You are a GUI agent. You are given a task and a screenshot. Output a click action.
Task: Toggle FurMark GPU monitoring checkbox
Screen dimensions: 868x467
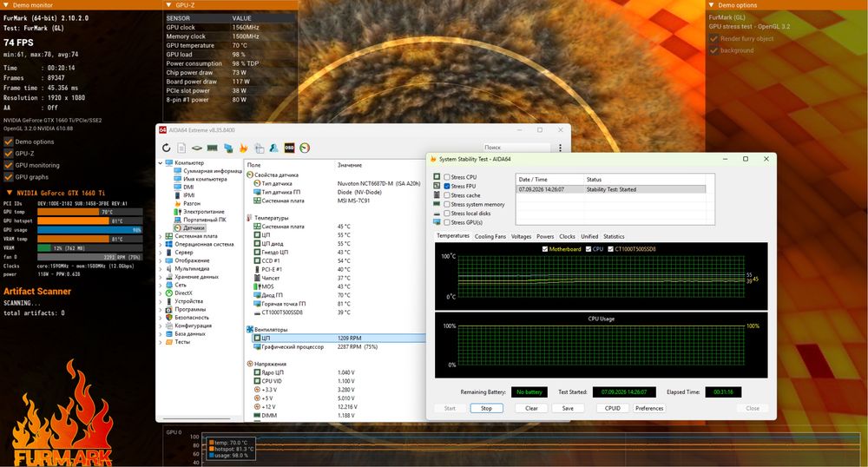[9, 165]
